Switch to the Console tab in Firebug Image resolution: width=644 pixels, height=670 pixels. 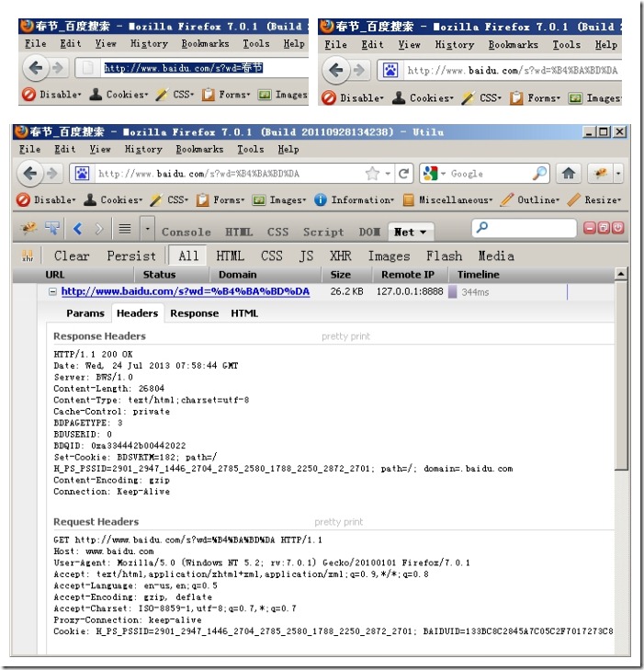click(186, 232)
